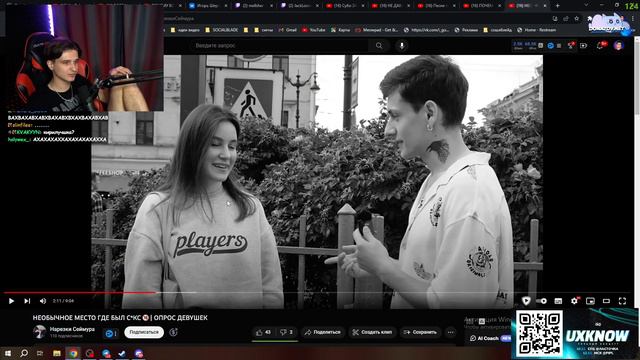This screenshot has height=360, width=640.
Task: Focus the YouTube search field
Action: click(x=280, y=46)
